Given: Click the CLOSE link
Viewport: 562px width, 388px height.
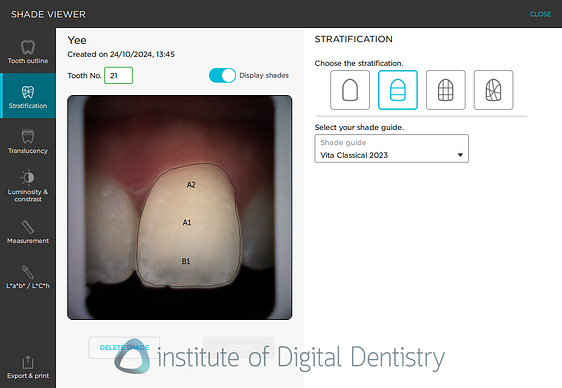Looking at the screenshot, I should tap(540, 14).
